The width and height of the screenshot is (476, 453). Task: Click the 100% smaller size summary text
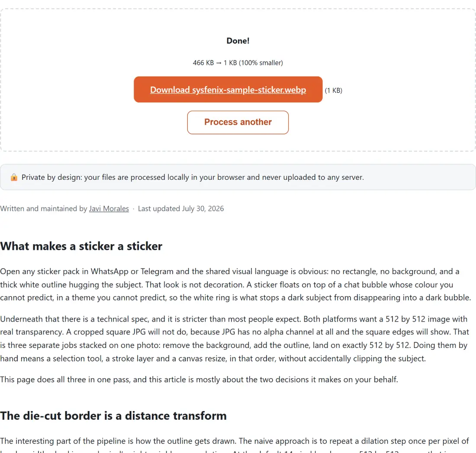tap(261, 63)
